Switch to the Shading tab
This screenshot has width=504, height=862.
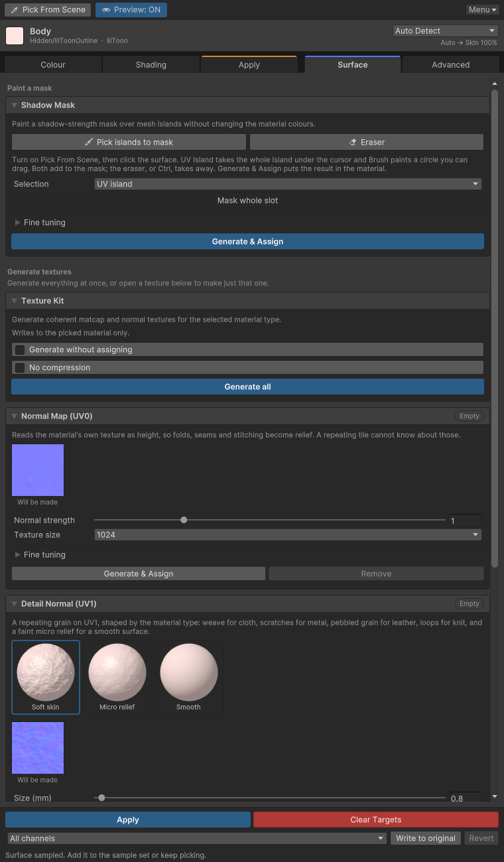(x=151, y=64)
